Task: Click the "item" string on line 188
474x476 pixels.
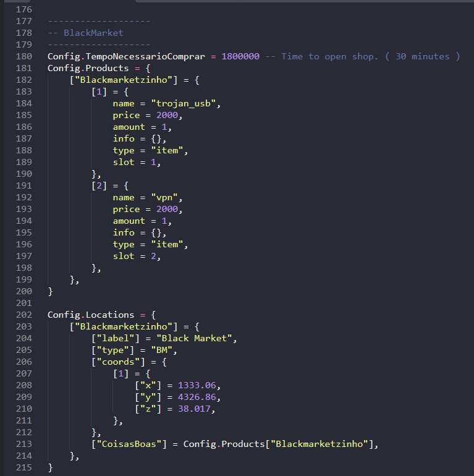Action: pos(167,151)
